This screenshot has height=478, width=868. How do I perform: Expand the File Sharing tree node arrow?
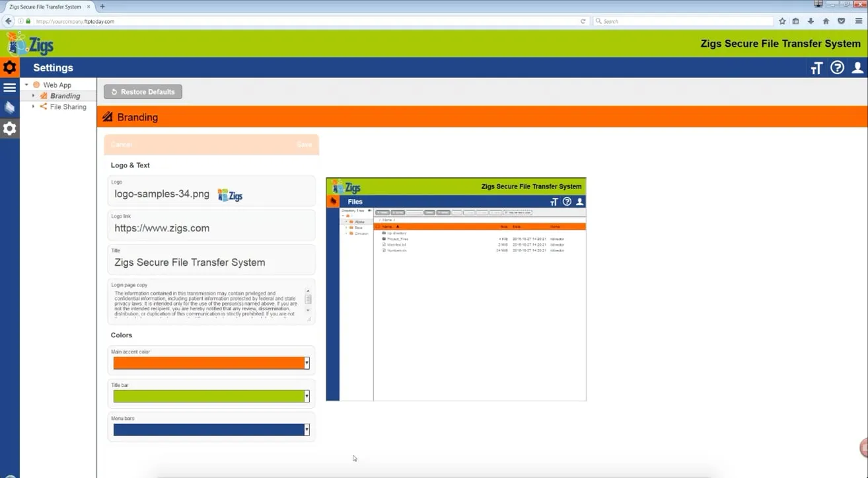34,106
